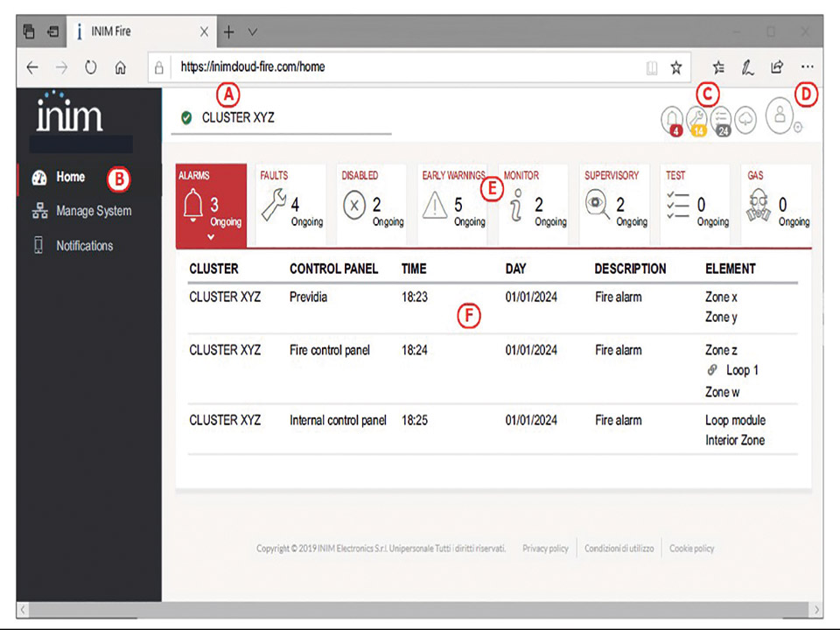Open the alarm bell notifications icon with badge 4
The width and height of the screenshot is (840, 630).
point(672,120)
